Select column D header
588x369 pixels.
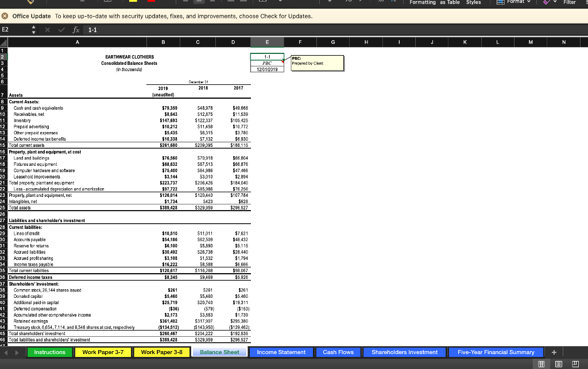(x=233, y=42)
